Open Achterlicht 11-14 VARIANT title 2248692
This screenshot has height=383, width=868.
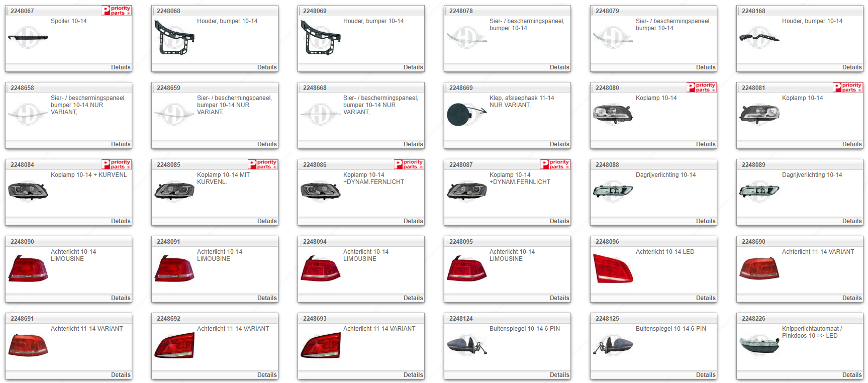(233, 329)
